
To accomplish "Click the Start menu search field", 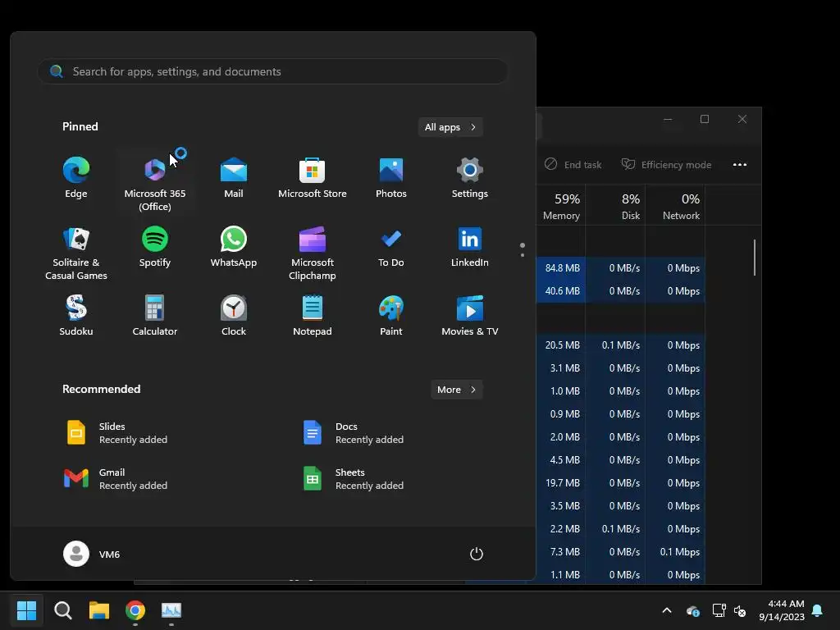I will [272, 71].
